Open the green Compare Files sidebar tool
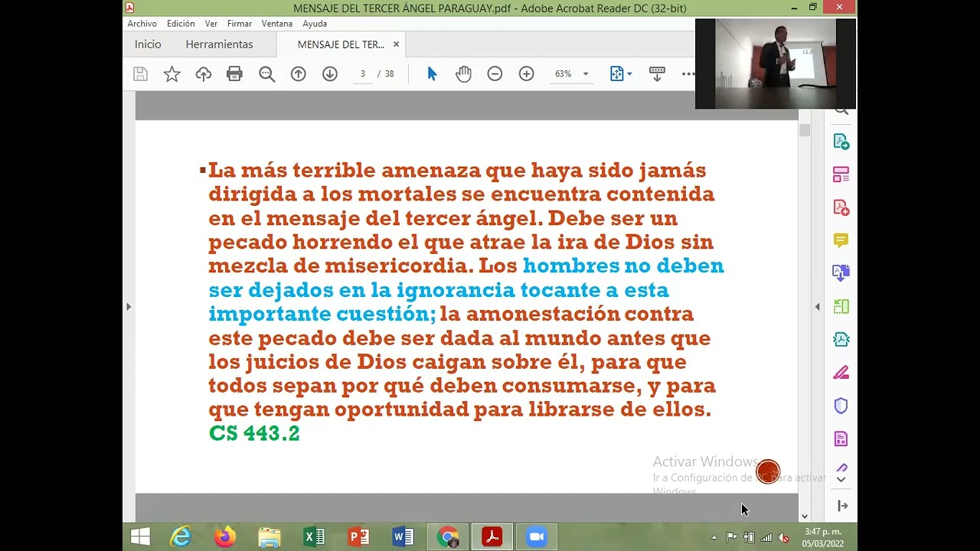 [841, 307]
